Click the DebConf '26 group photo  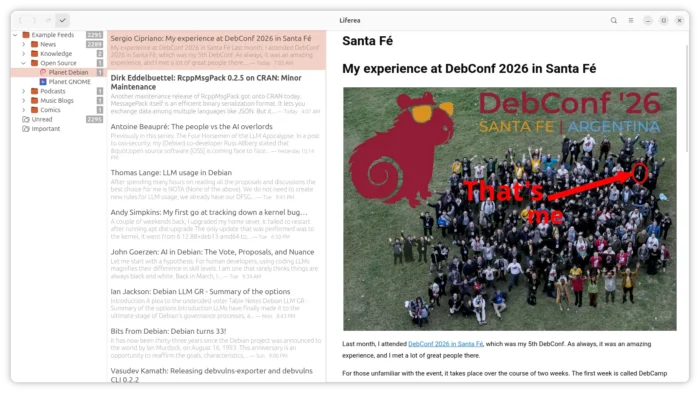click(510, 209)
